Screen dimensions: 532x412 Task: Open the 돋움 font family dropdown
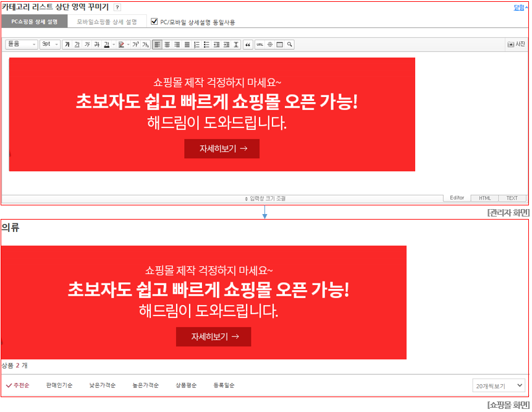21,44
